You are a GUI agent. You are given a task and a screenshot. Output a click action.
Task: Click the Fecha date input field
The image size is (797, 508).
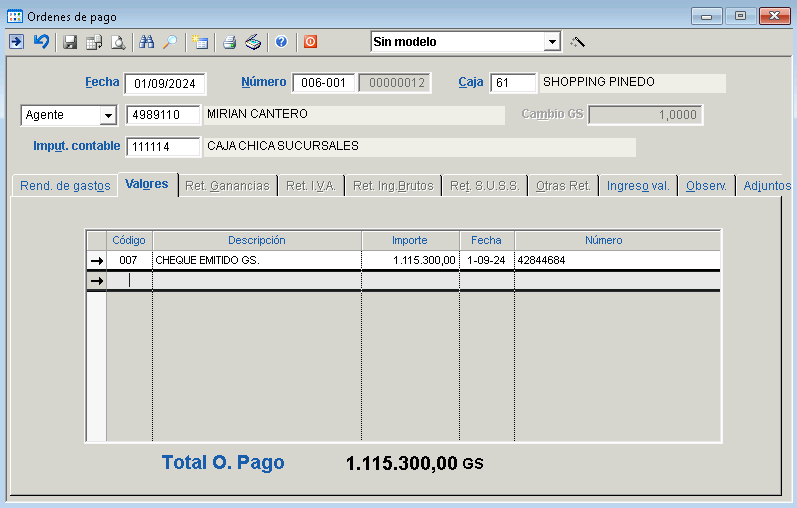(x=165, y=83)
